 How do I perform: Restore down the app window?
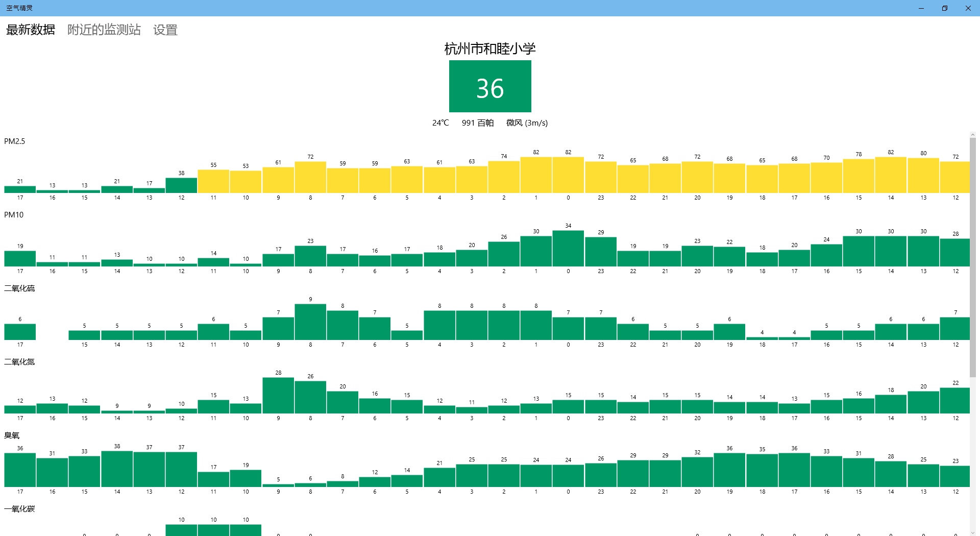(x=945, y=8)
